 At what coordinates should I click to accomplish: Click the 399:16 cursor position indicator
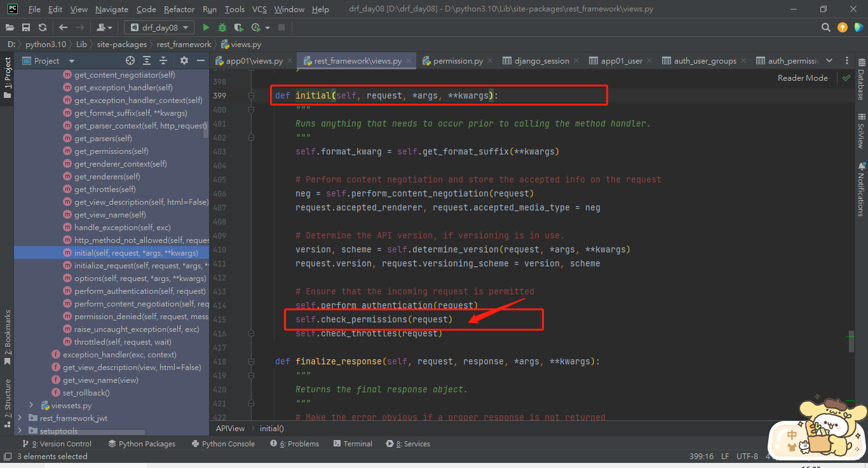702,456
